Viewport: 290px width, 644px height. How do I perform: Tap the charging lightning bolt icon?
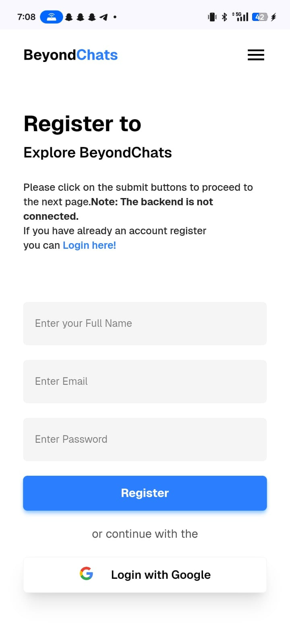point(273,17)
